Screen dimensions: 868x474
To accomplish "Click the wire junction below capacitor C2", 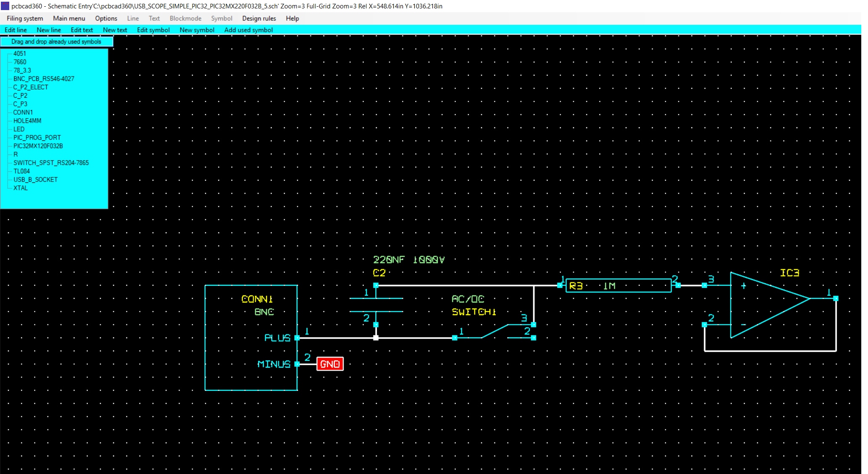I will point(376,338).
